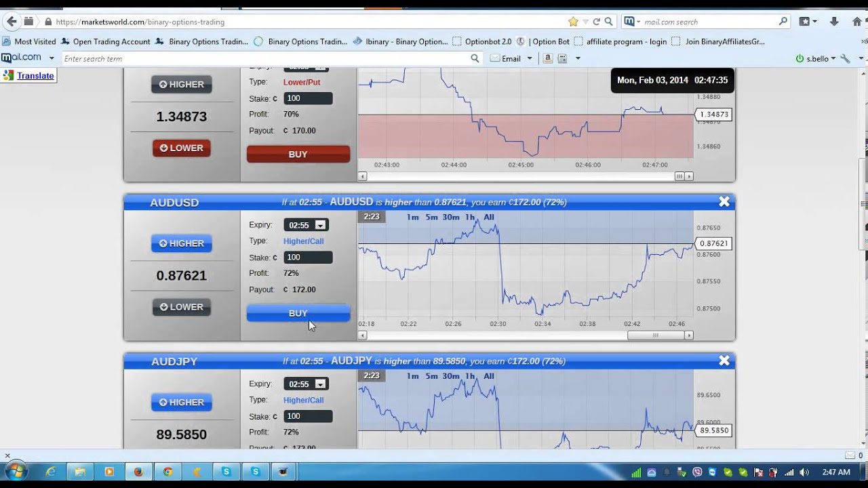The image size is (868, 488).
Task: Open the Optionbot 2.0 bookmark
Action: click(481, 41)
